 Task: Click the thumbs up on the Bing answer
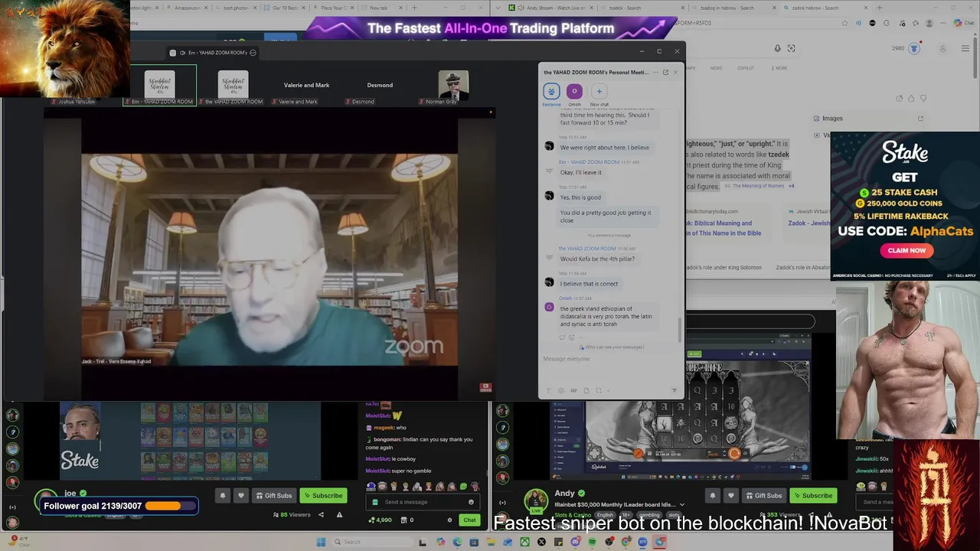click(x=911, y=98)
